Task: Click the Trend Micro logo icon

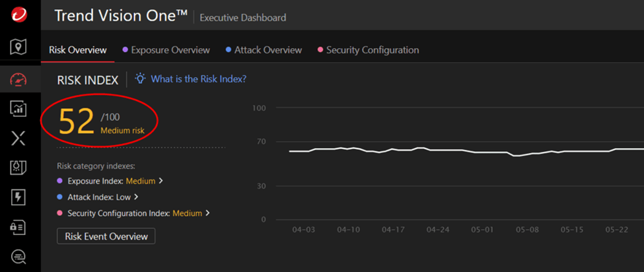Action: 18,16
